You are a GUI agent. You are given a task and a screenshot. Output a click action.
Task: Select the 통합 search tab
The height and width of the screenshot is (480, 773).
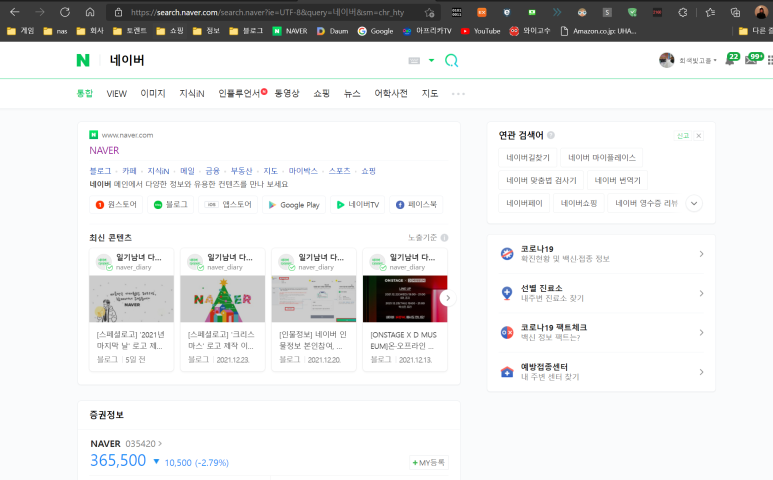tap(84, 93)
